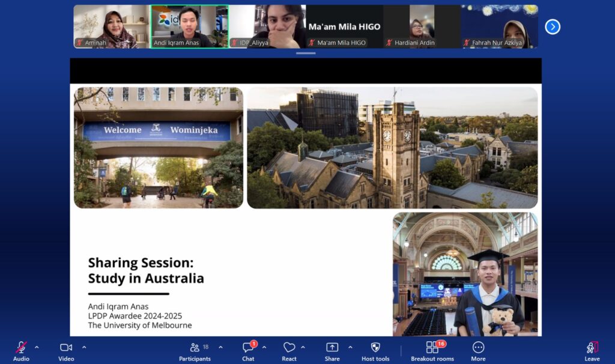Expand share options arrow beside Share
The height and width of the screenshot is (364, 615).
pyautogui.click(x=350, y=347)
